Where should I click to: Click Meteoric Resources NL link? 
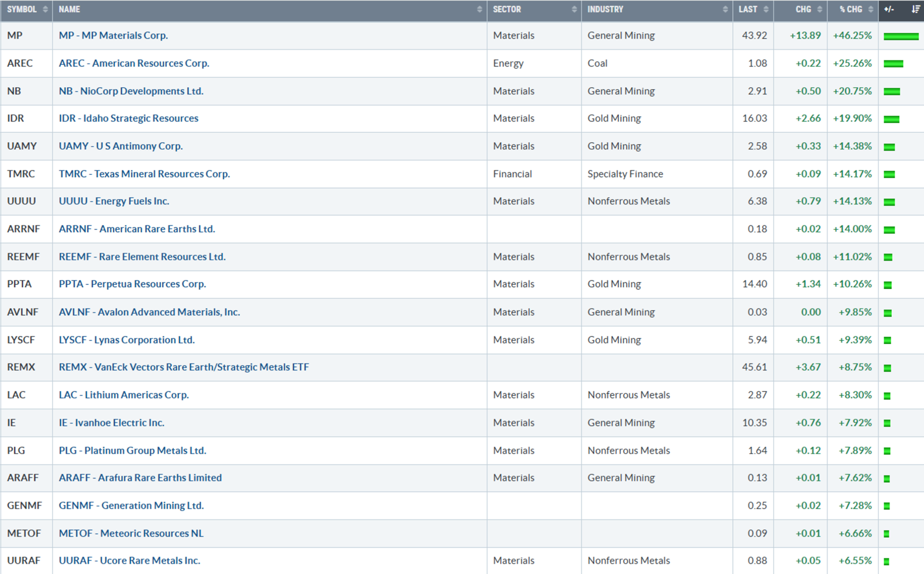coord(131,533)
